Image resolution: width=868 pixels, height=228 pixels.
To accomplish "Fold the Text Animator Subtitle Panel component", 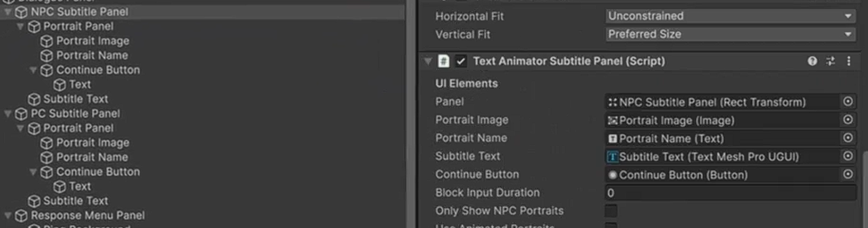I will 428,61.
